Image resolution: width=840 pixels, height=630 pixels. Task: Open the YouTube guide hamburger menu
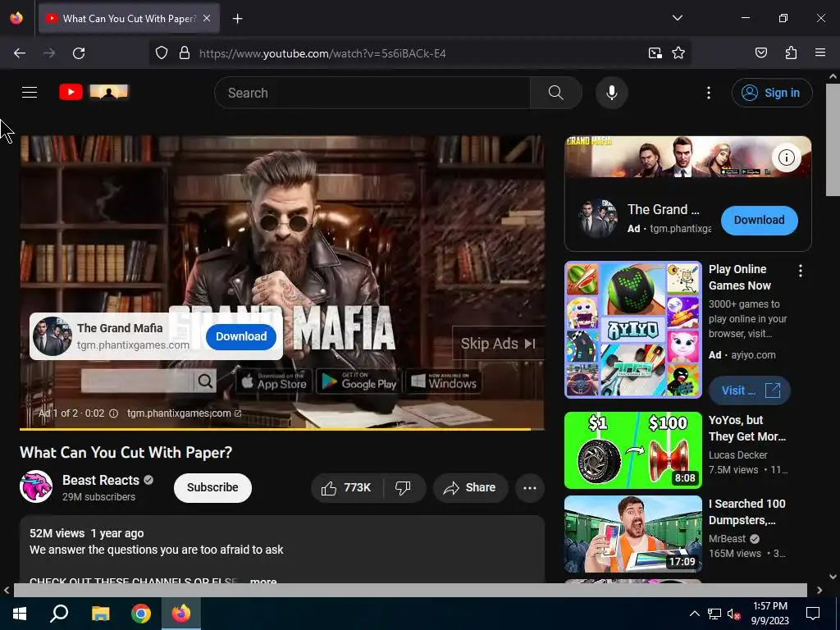[x=30, y=93]
